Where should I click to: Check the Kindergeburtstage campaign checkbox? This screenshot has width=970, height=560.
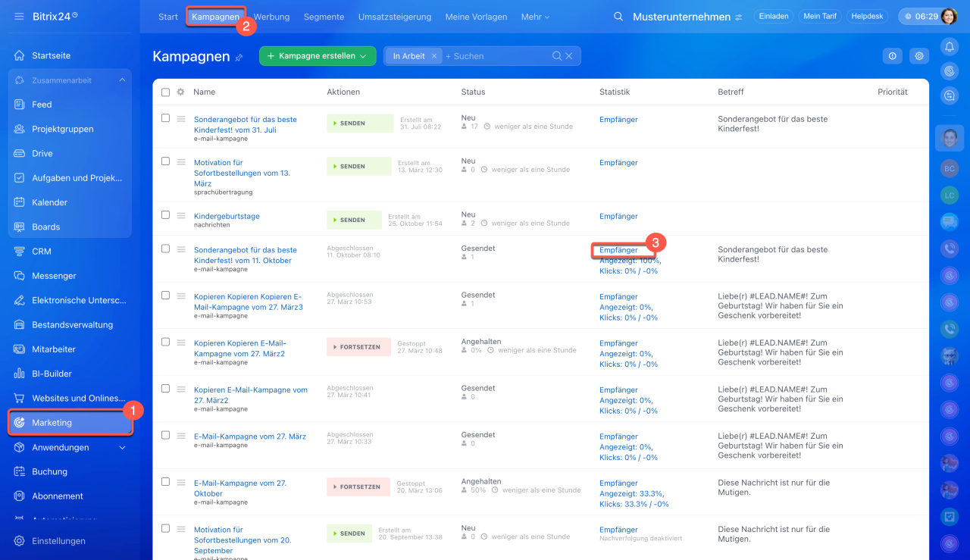tap(165, 215)
